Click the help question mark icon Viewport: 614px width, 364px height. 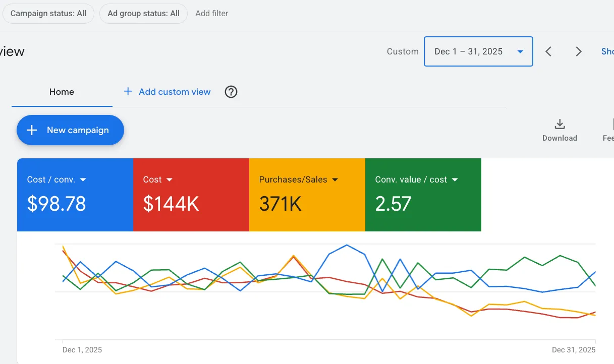tap(231, 92)
